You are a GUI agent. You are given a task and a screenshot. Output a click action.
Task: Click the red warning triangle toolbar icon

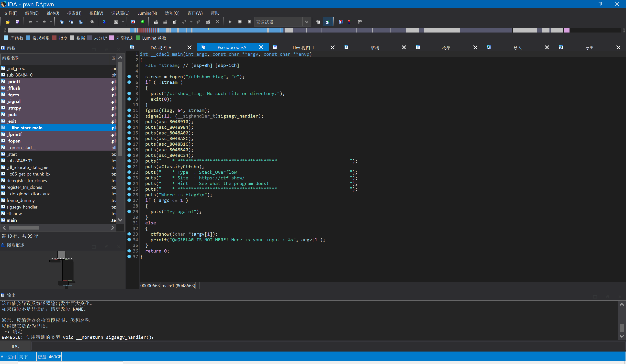[133, 22]
